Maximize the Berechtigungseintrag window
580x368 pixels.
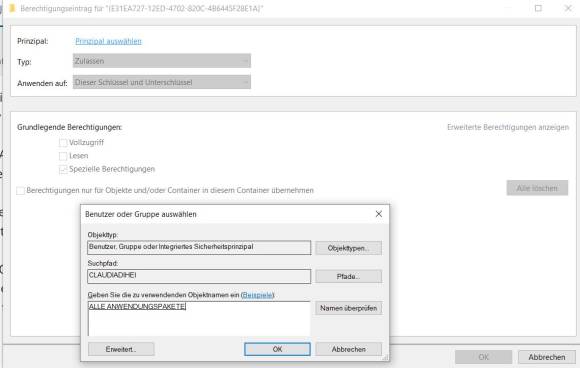click(x=538, y=8)
